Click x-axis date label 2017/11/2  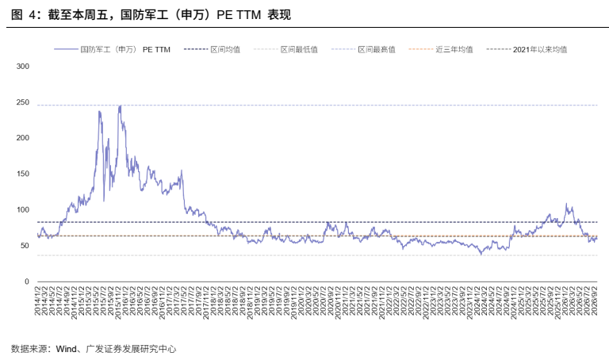[206, 303]
